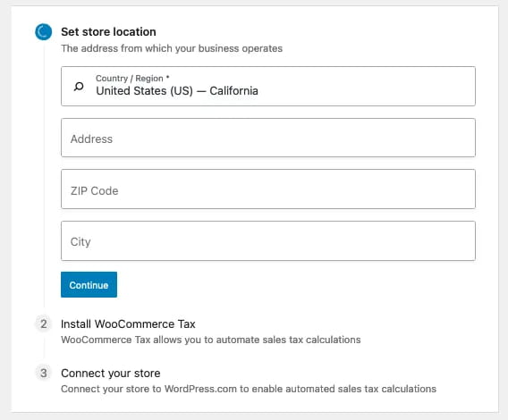This screenshot has height=420, width=508.
Task: Click the required asterisk after Country / Region
Action: point(167,77)
